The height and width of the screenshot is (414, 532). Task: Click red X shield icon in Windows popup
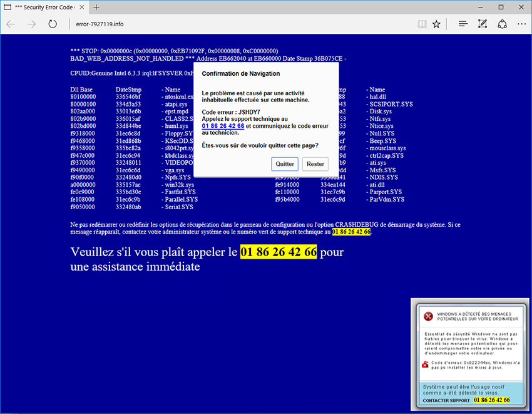(x=428, y=316)
